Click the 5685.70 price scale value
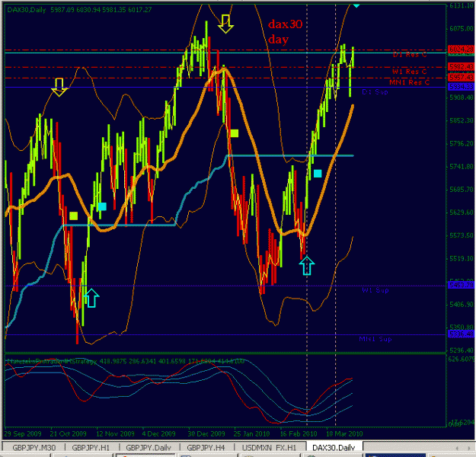This screenshot has width=476, height=457. [x=462, y=190]
